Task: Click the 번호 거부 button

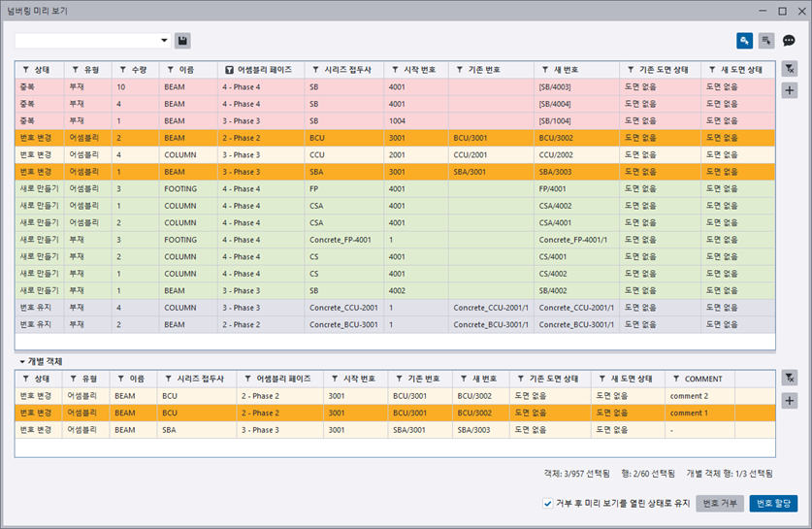Action: tap(719, 503)
